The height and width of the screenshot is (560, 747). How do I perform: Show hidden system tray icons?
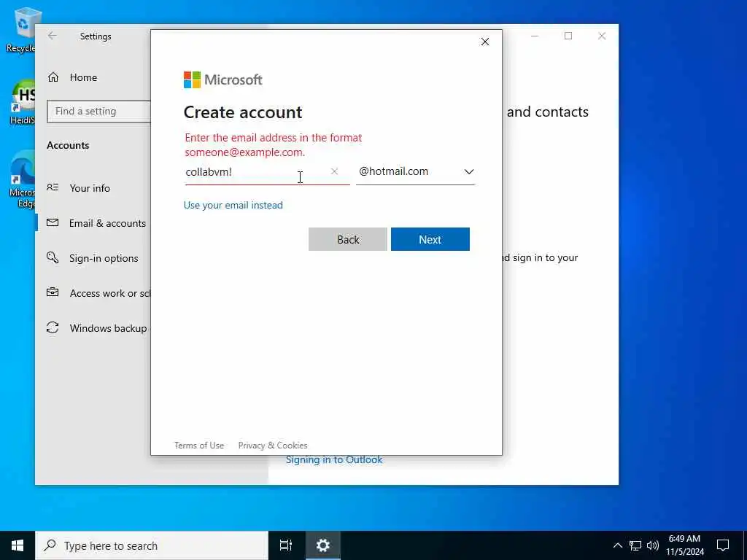point(617,545)
